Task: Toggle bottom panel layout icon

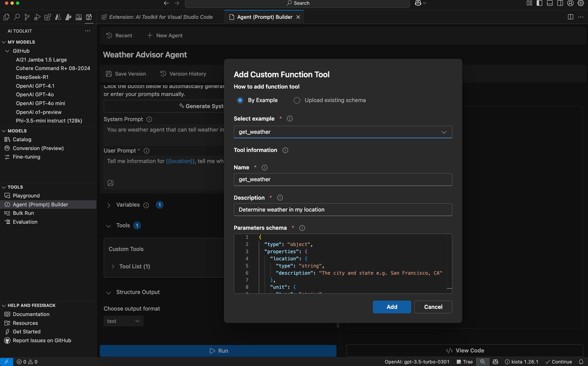Action: click(550, 3)
